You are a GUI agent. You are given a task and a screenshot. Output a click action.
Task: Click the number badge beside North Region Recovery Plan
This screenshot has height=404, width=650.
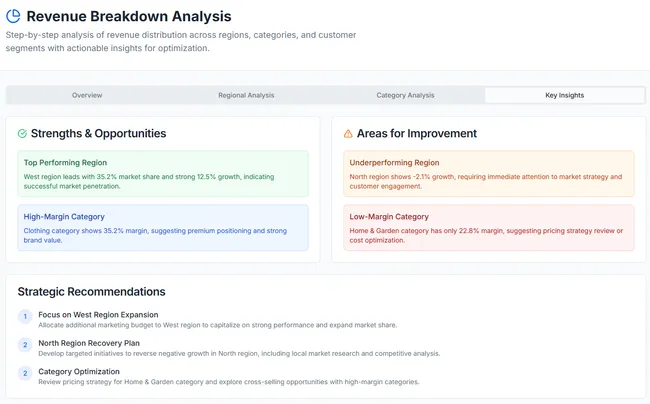25,345
